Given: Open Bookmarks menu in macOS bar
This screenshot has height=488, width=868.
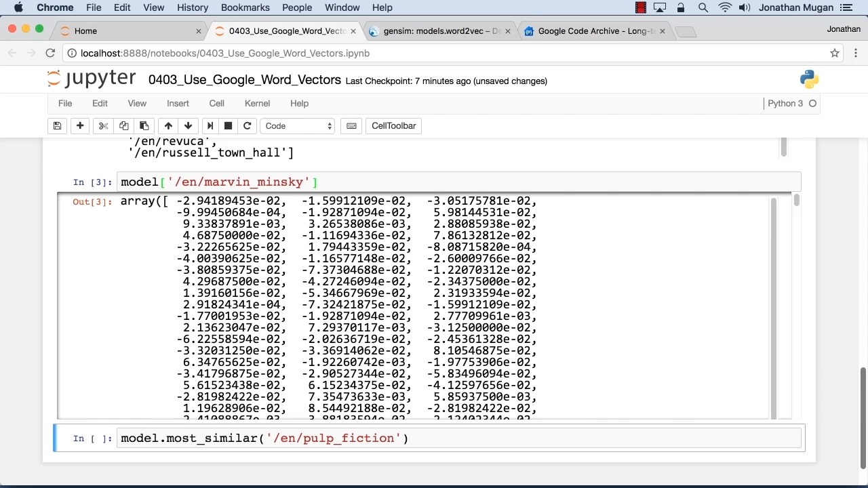Looking at the screenshot, I should 245,7.
